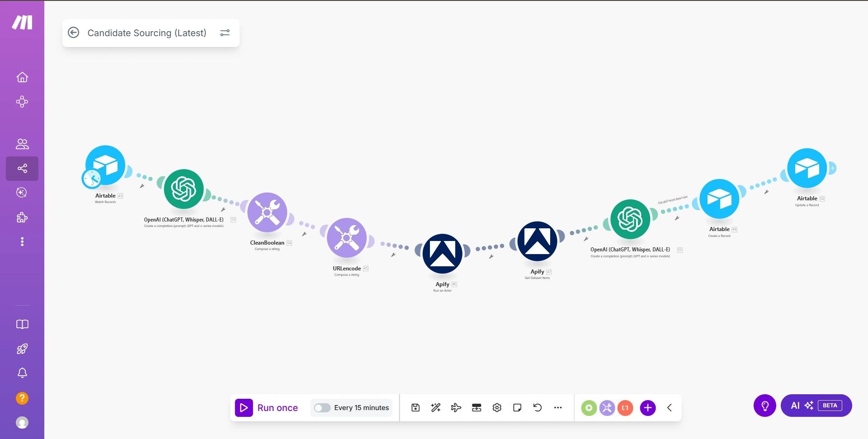The width and height of the screenshot is (868, 439).
Task: Click filter wrench before Airtable Update a Record
Action: (x=766, y=192)
